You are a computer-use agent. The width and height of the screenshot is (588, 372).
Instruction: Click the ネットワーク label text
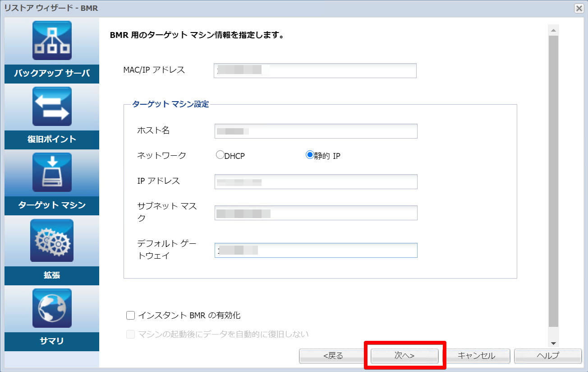pyautogui.click(x=161, y=155)
